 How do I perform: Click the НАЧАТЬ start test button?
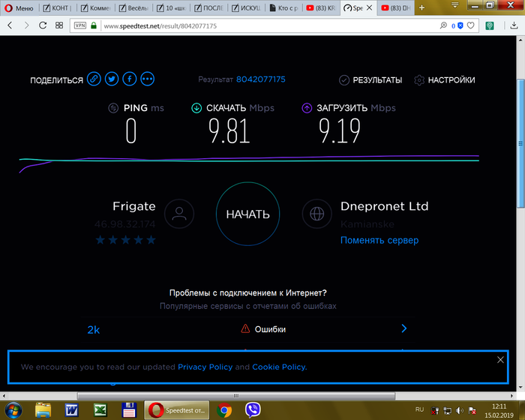247,214
